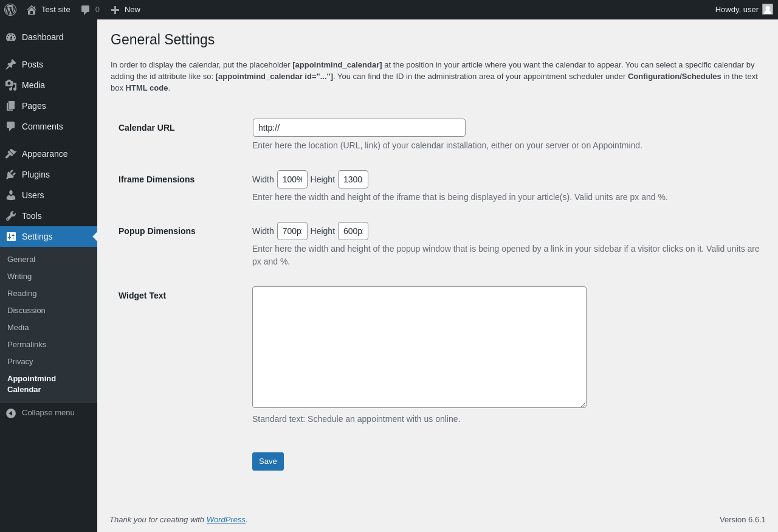Image resolution: width=778 pixels, height=532 pixels.
Task: Click the plus New icon
Action: (115, 10)
